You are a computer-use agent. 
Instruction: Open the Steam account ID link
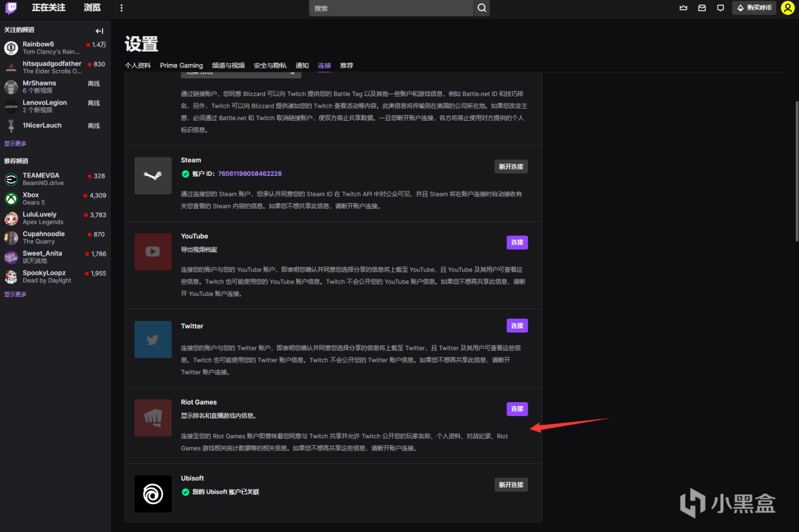coord(249,174)
